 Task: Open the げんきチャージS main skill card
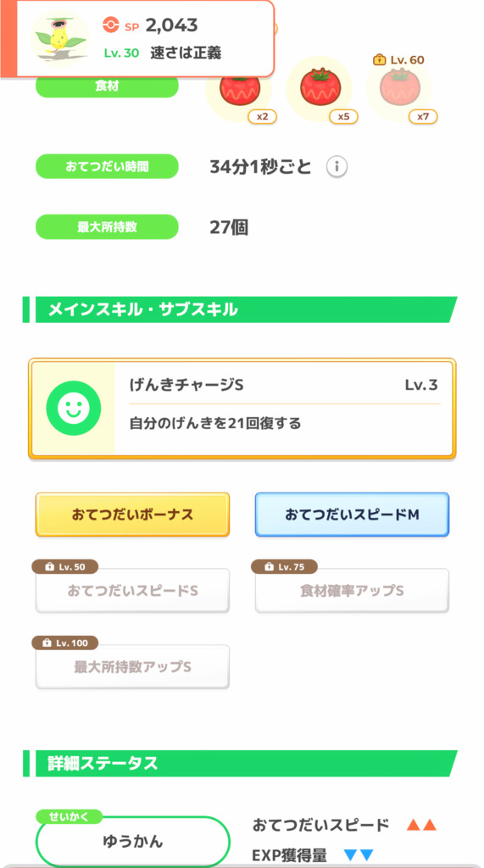(242, 409)
